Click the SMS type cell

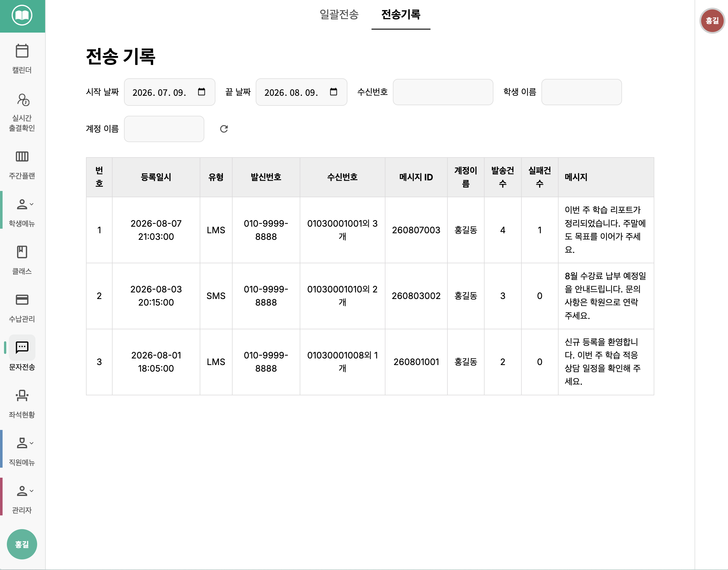pos(216,296)
